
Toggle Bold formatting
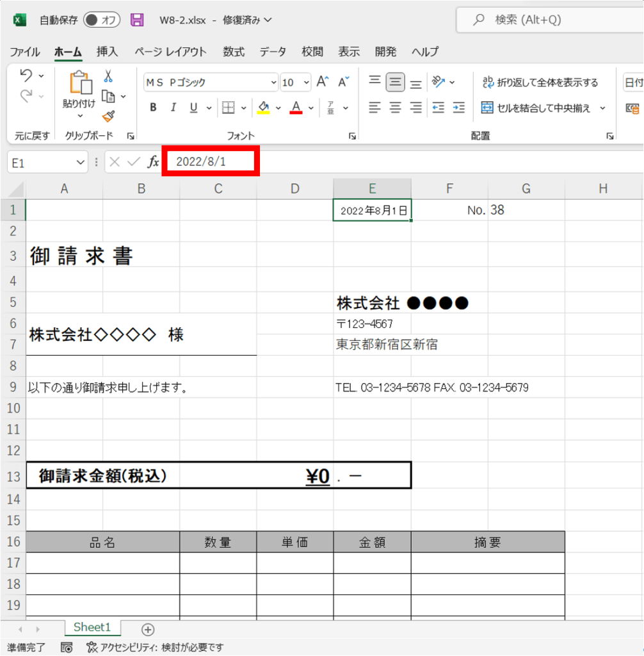tap(153, 108)
